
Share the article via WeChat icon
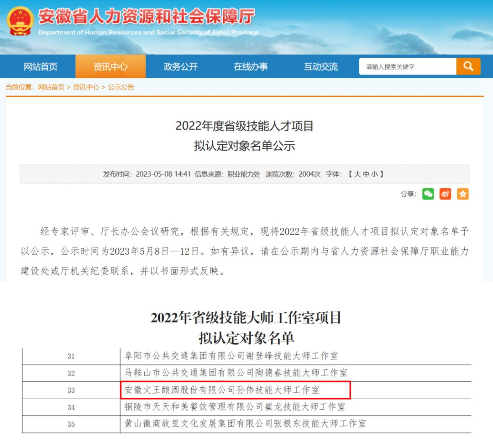pos(428,194)
